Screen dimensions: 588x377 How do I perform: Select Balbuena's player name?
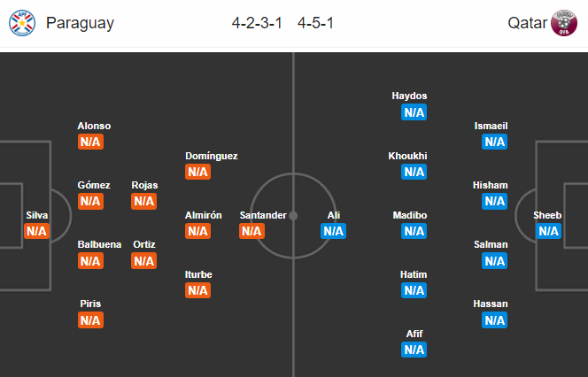[x=99, y=245]
